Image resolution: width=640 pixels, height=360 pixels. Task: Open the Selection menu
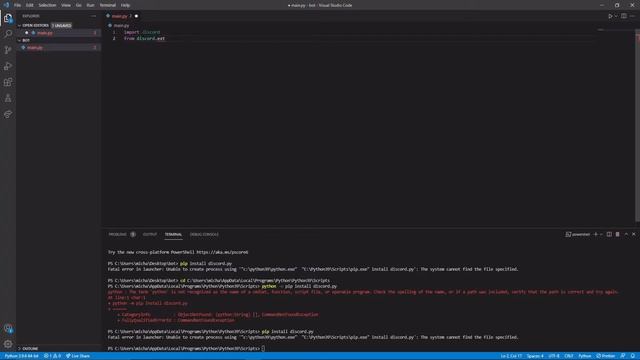point(47,5)
